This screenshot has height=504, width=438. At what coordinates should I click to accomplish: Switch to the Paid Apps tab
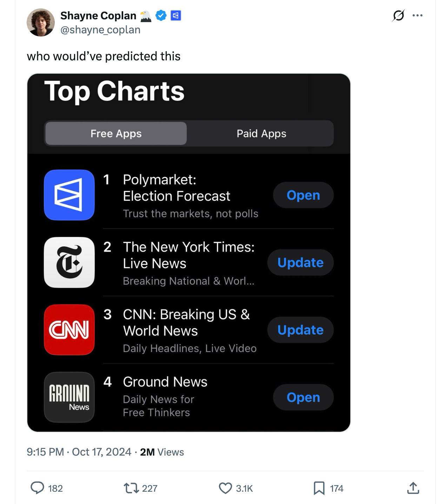261,133
